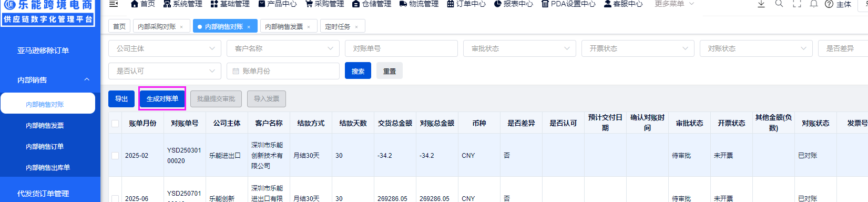Open the 开票状态 dropdown filter
The width and height of the screenshot is (868, 202).
pos(638,48)
